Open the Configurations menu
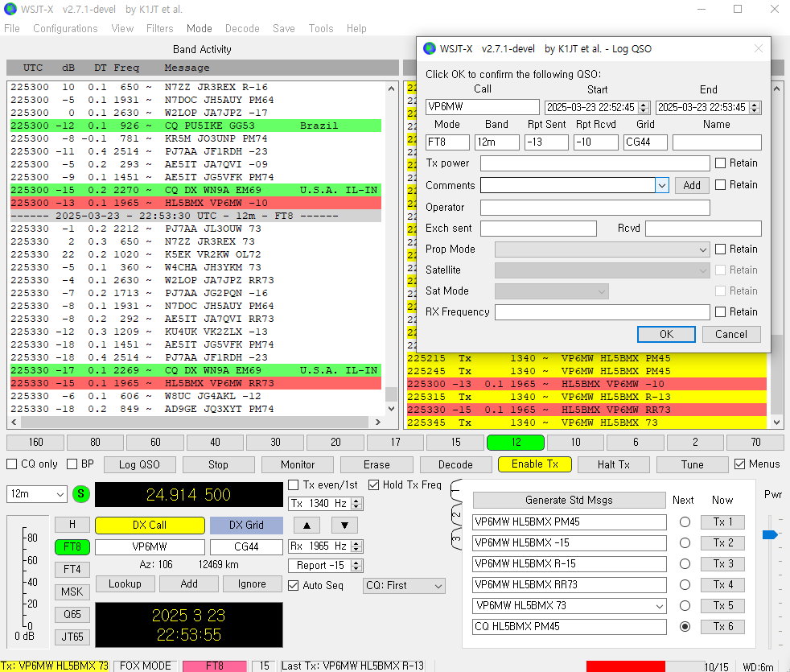Viewport: 790px width, 672px height. pos(65,28)
